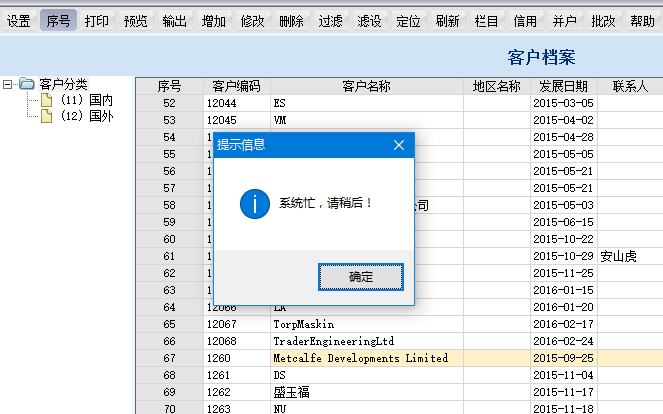Collapse the 客户分类 tree node
The width and height of the screenshot is (663, 414).
click(x=7, y=84)
